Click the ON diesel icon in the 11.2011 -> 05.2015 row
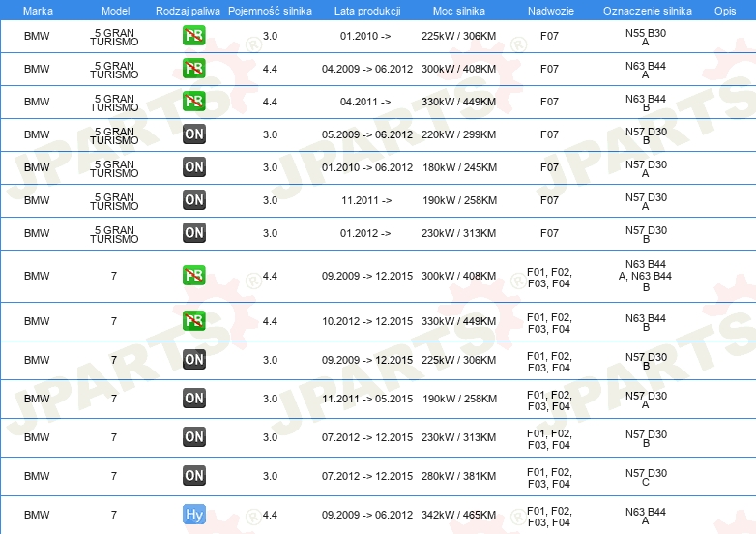The image size is (756, 534). click(193, 398)
